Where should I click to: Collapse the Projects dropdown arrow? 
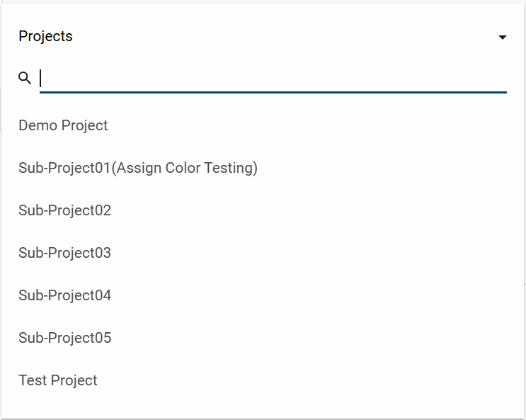tap(503, 37)
